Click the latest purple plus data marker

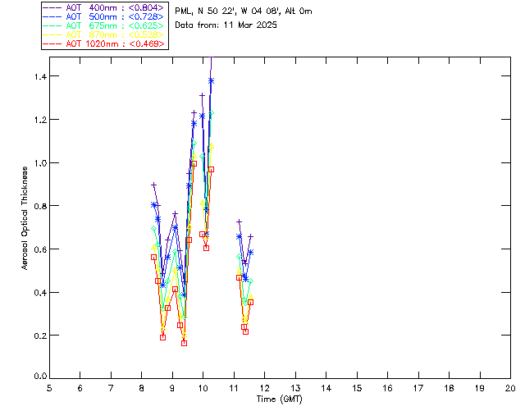point(250,237)
